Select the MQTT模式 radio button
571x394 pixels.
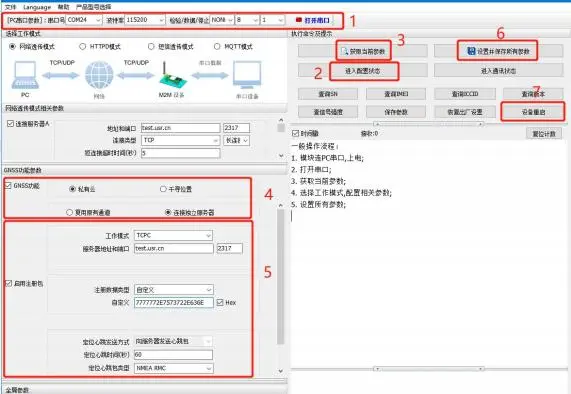[217, 47]
